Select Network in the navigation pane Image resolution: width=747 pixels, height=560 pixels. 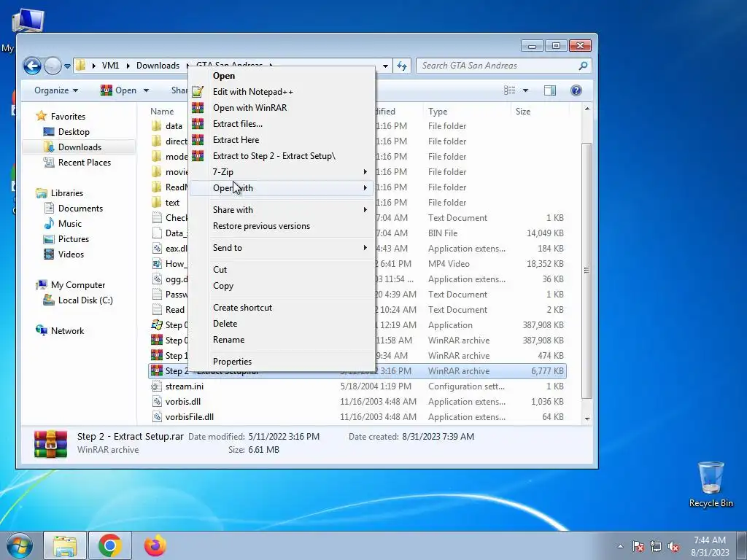coord(60,331)
